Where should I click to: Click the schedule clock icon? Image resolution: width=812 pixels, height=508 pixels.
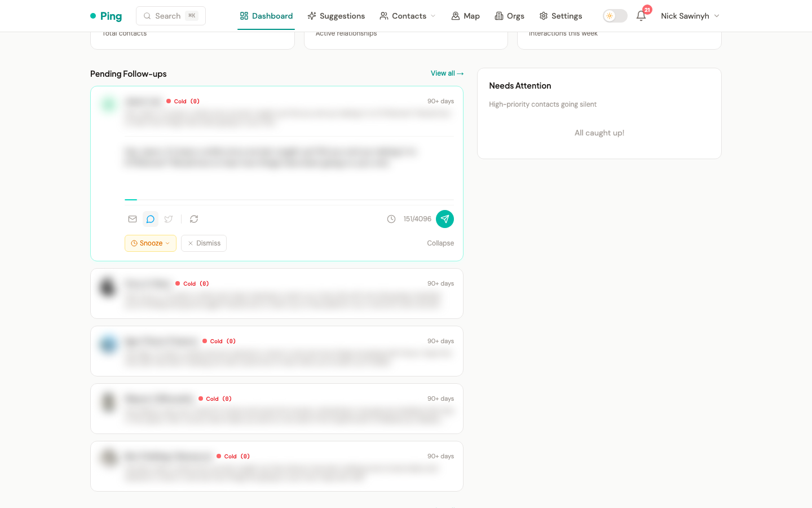tap(391, 219)
